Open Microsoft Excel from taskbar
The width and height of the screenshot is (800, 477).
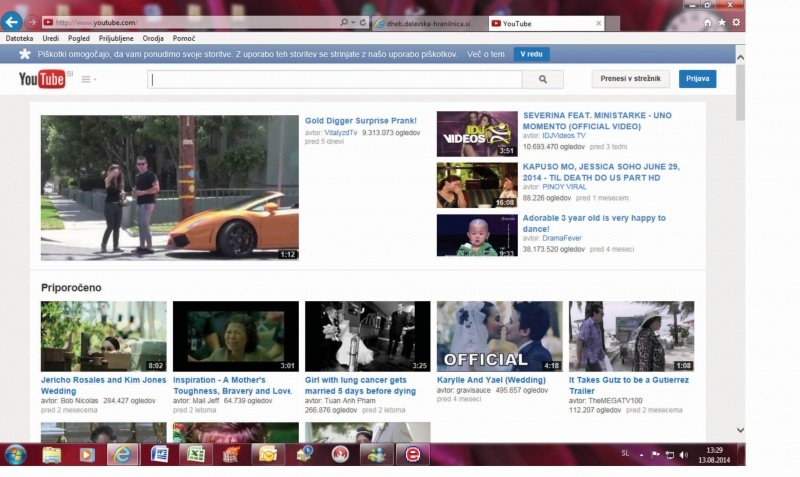[195, 454]
